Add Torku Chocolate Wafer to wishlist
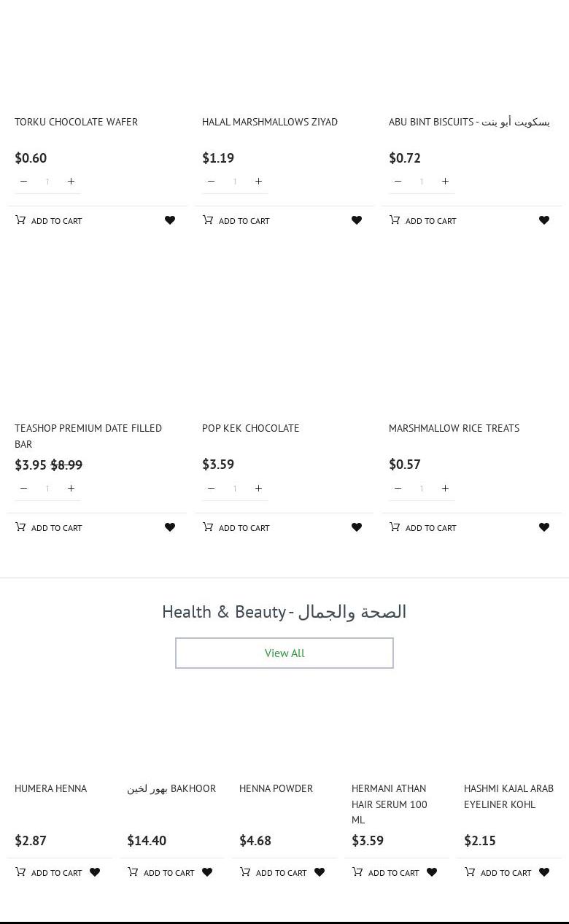The width and height of the screenshot is (569, 924). pyautogui.click(x=170, y=220)
